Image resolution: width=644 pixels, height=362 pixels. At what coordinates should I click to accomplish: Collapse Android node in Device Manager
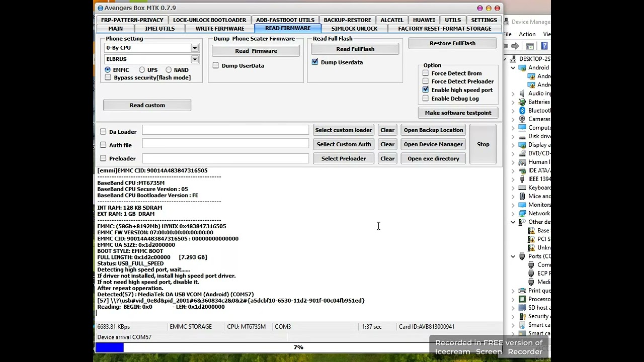pos(513,68)
